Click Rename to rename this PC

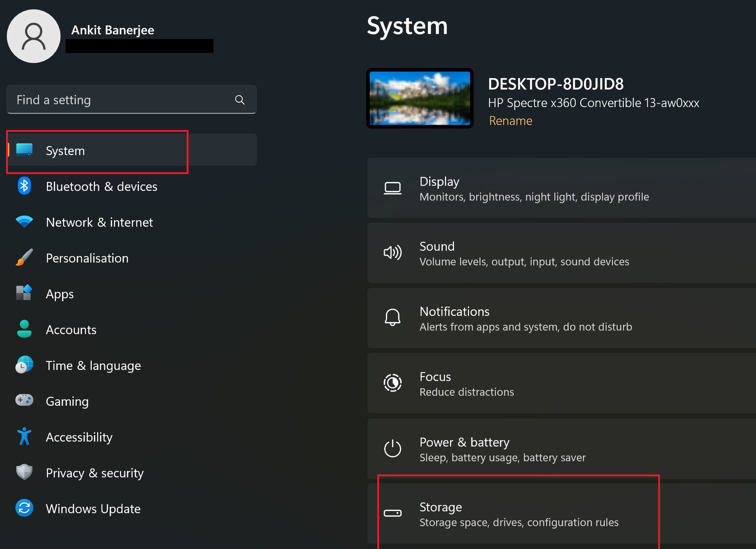coord(510,120)
